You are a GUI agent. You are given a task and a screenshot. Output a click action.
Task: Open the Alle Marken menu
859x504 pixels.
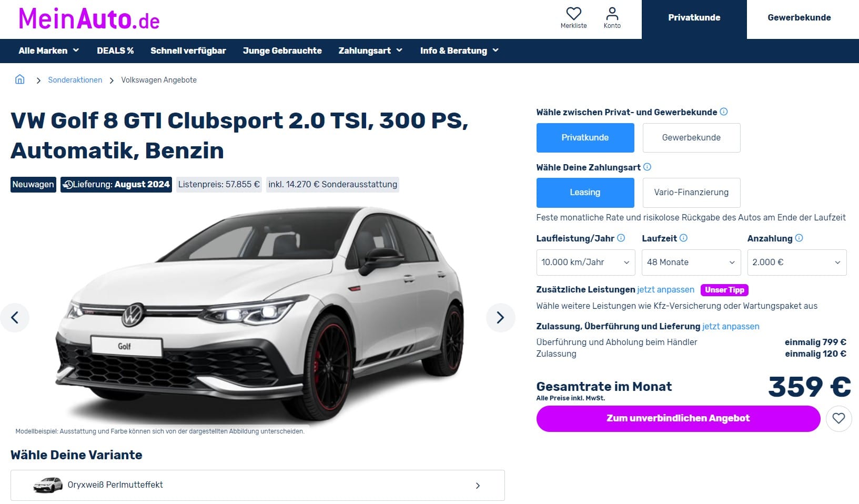click(49, 51)
